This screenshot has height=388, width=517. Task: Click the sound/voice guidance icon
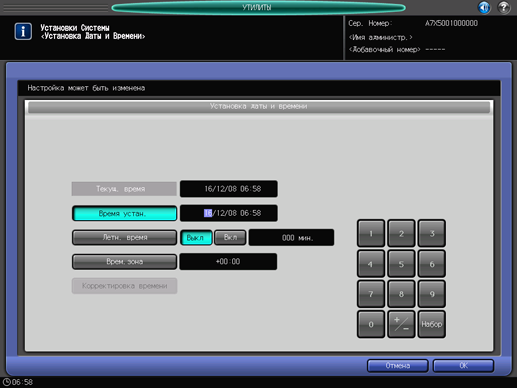[484, 7]
